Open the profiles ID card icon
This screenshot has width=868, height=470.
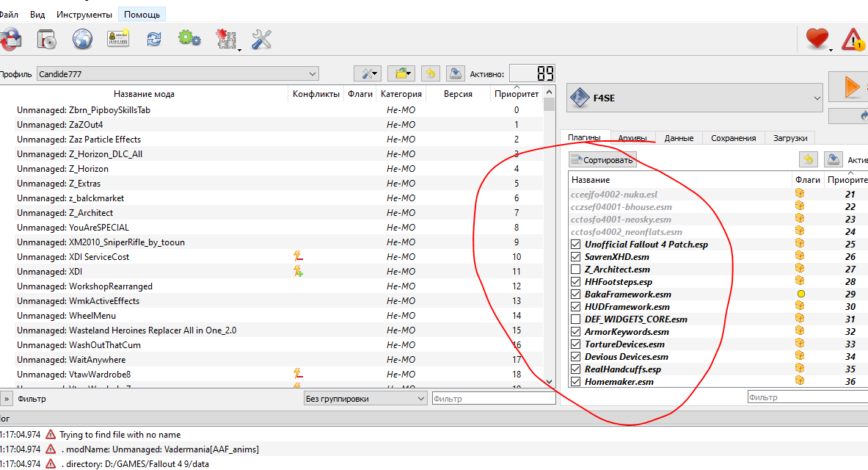coord(117,40)
